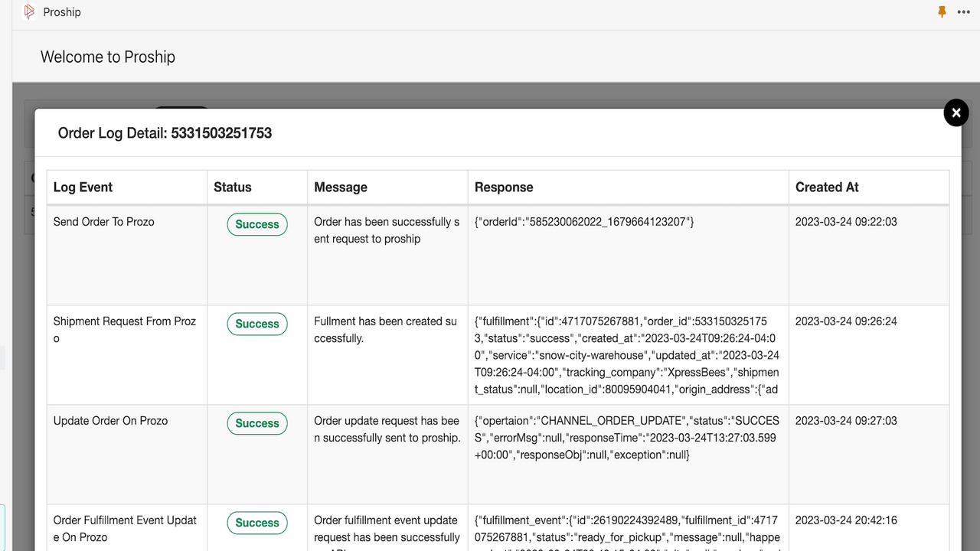The height and width of the screenshot is (551, 980).
Task: Click the Success badge for Shipment Request From Prozo
Action: pyautogui.click(x=257, y=324)
